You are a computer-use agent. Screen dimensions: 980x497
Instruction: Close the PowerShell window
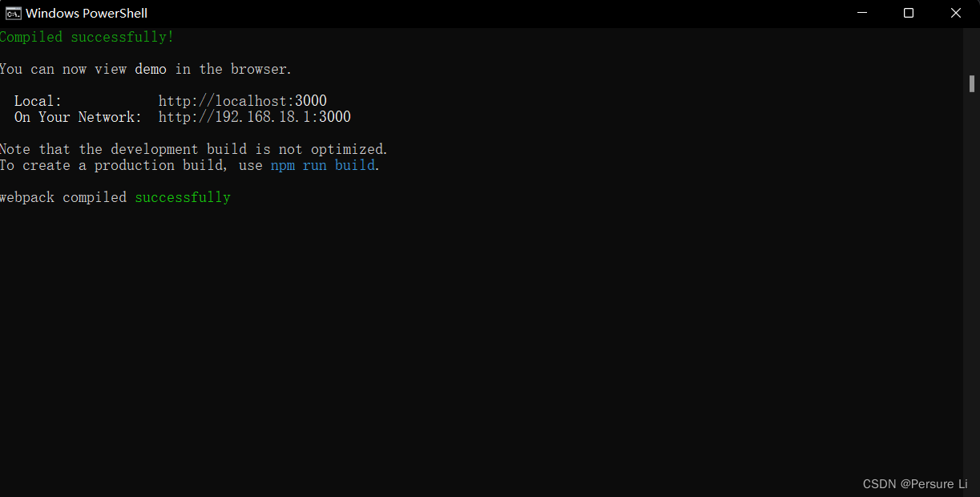click(955, 13)
